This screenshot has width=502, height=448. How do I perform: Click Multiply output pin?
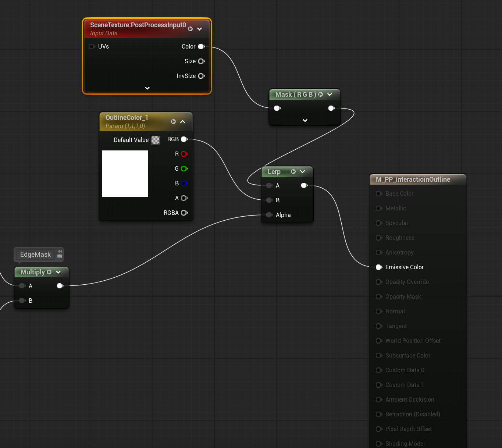(x=60, y=286)
